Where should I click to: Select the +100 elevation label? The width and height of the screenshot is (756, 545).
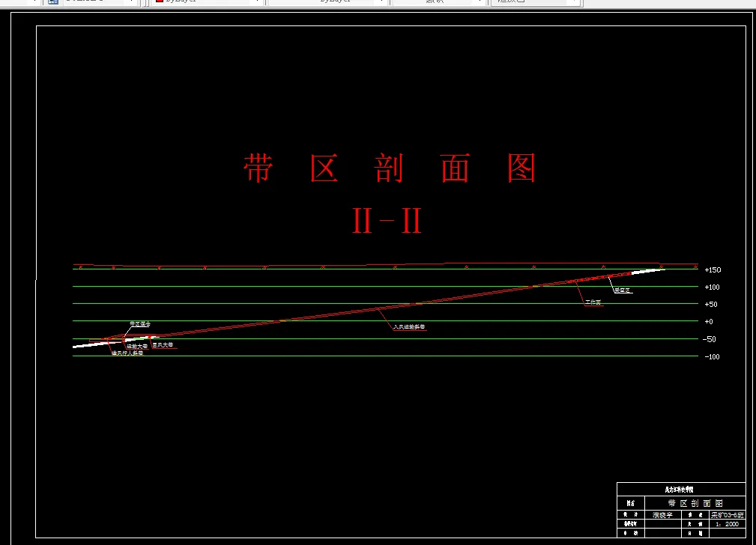(712, 287)
